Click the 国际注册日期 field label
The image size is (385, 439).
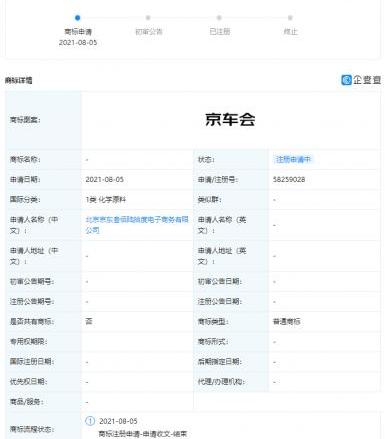(x=32, y=361)
